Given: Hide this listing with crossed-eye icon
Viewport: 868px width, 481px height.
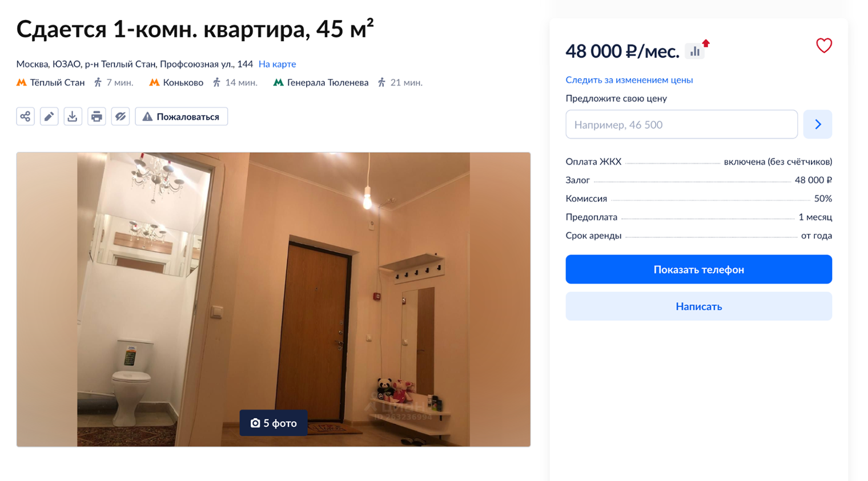Looking at the screenshot, I should point(120,116).
